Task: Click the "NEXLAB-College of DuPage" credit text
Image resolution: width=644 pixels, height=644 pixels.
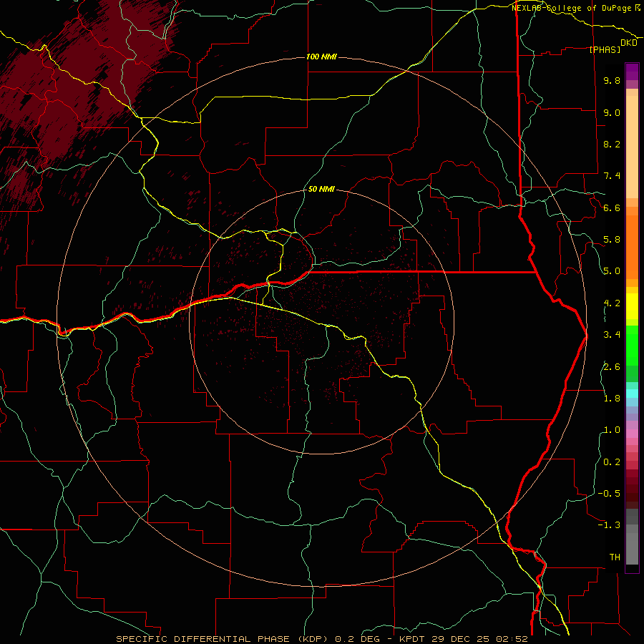Action: tap(572, 8)
